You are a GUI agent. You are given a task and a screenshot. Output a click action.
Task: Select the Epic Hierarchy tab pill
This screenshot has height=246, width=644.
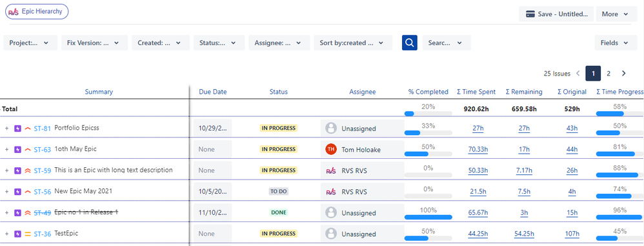(37, 12)
